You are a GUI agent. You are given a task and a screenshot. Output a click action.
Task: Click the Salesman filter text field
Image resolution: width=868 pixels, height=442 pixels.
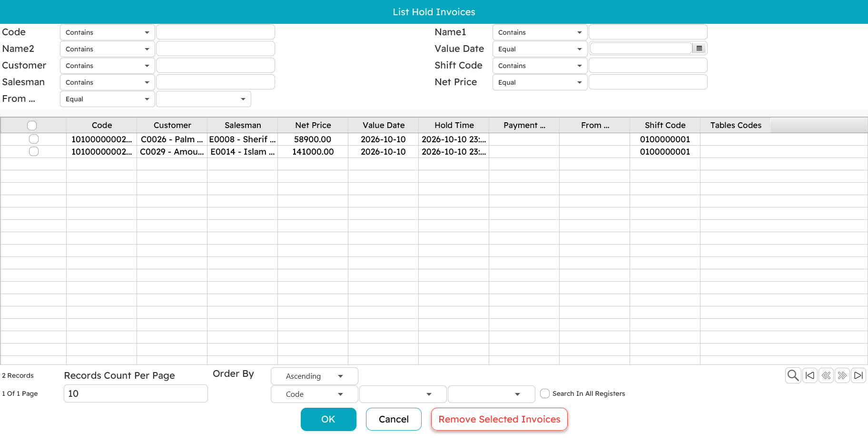(216, 82)
